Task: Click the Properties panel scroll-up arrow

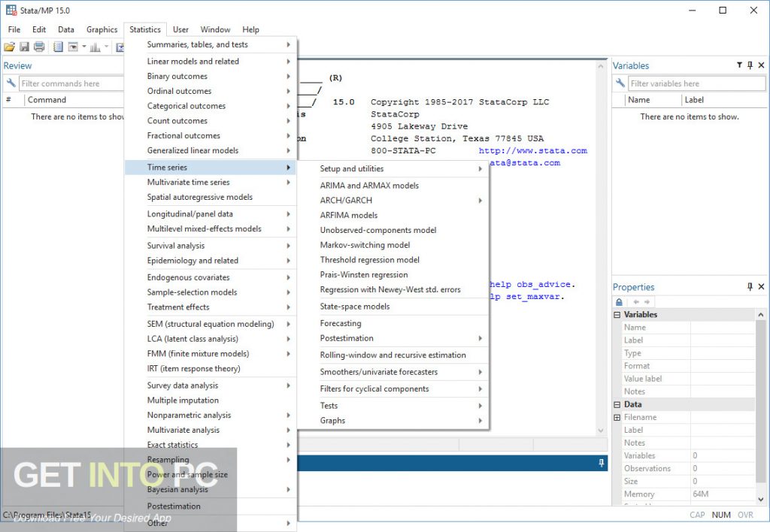Action: coord(761,315)
